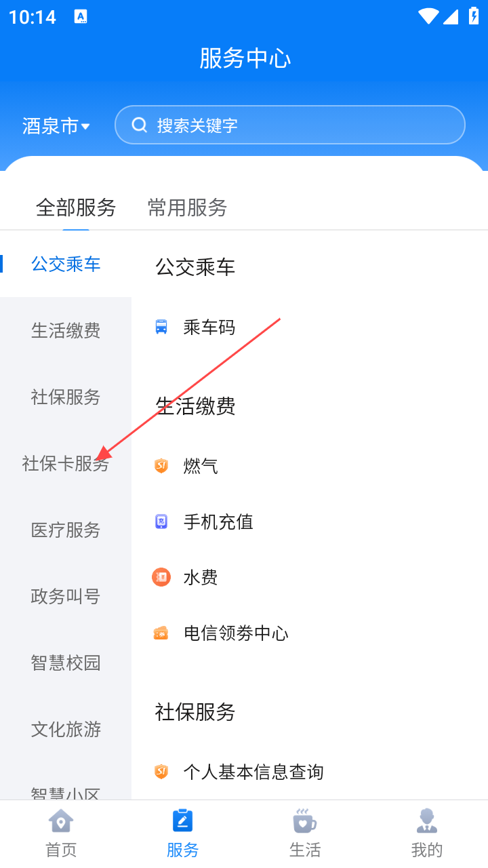Expand the 酒泉市 city dropdown
The image size is (488, 868).
[x=56, y=126]
